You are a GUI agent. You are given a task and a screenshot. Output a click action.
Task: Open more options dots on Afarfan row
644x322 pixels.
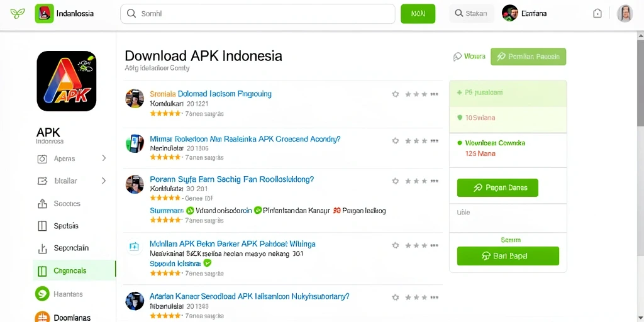pyautogui.click(x=434, y=297)
